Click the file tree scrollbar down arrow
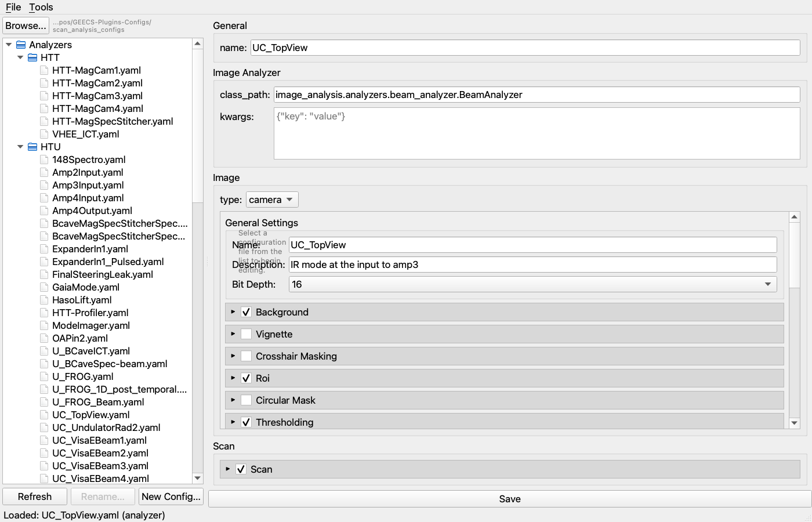 [198, 478]
